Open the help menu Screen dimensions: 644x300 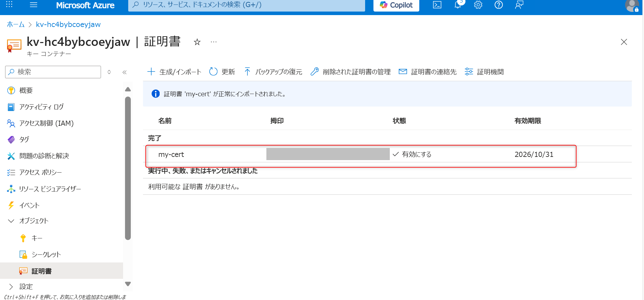[498, 5]
